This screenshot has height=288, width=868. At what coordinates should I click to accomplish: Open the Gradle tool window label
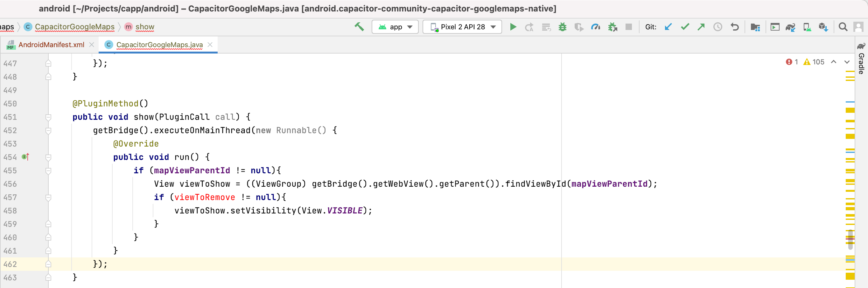tap(862, 64)
